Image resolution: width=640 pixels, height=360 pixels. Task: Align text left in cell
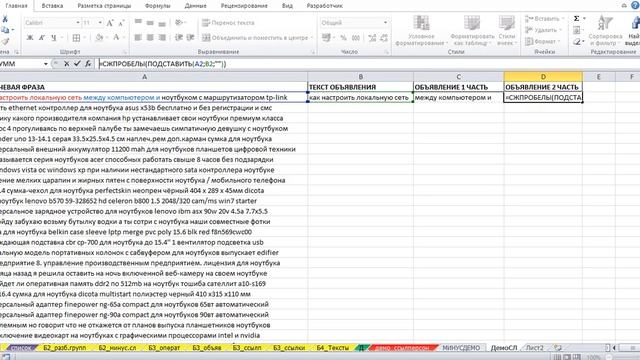(138, 38)
